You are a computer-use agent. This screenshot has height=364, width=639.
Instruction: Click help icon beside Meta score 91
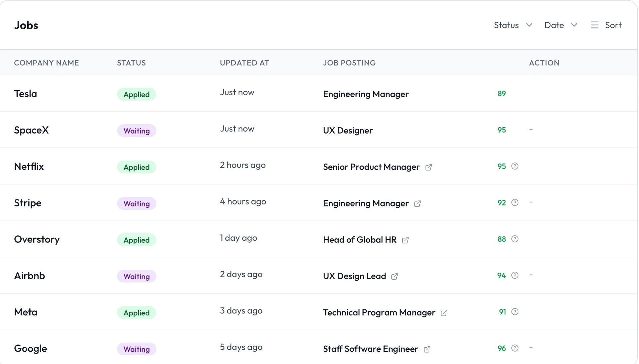(x=515, y=312)
